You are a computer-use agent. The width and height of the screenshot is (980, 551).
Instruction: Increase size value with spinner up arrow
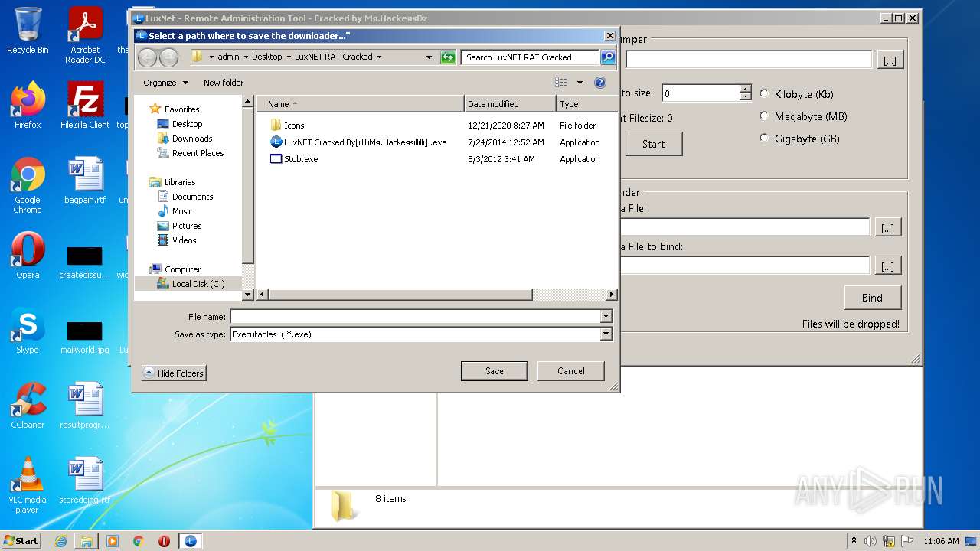(x=746, y=89)
